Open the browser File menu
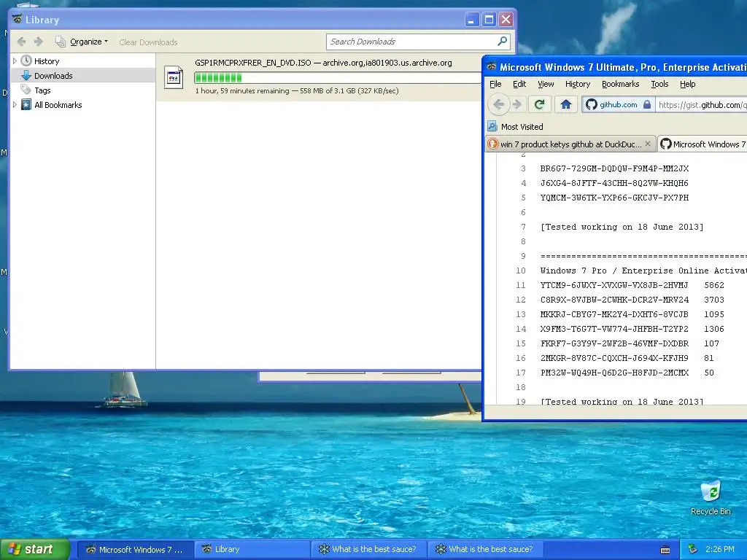Image resolution: width=747 pixels, height=560 pixels. 495,84
